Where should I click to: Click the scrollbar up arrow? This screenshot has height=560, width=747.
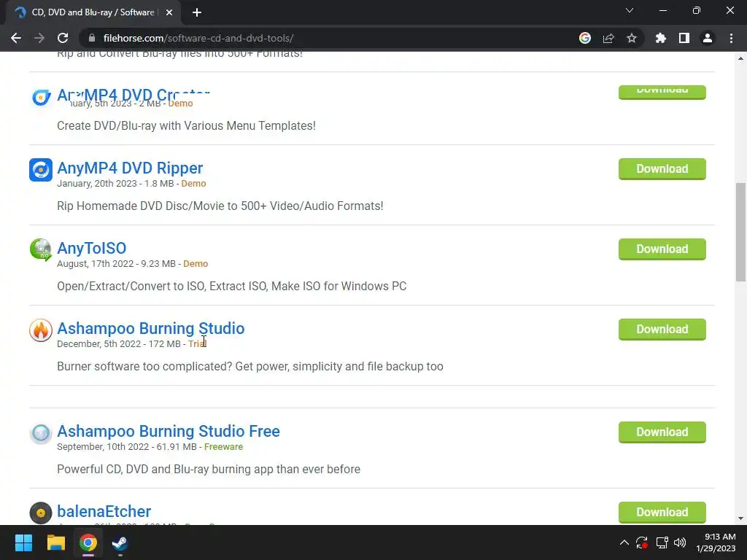[x=740, y=58]
